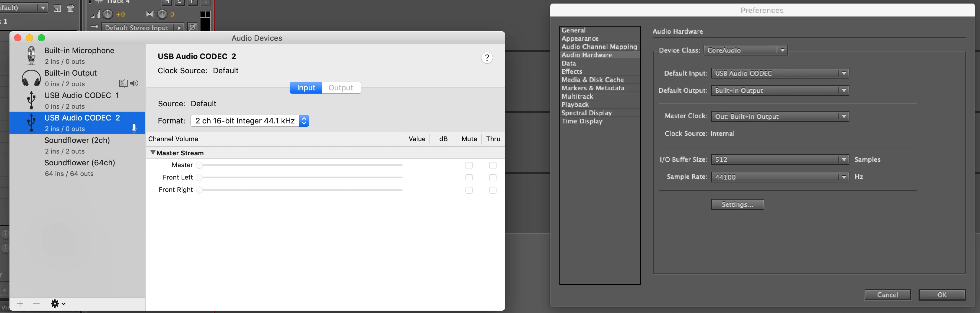This screenshot has height=313, width=980.
Task: Open help with the question mark button
Action: (x=487, y=58)
